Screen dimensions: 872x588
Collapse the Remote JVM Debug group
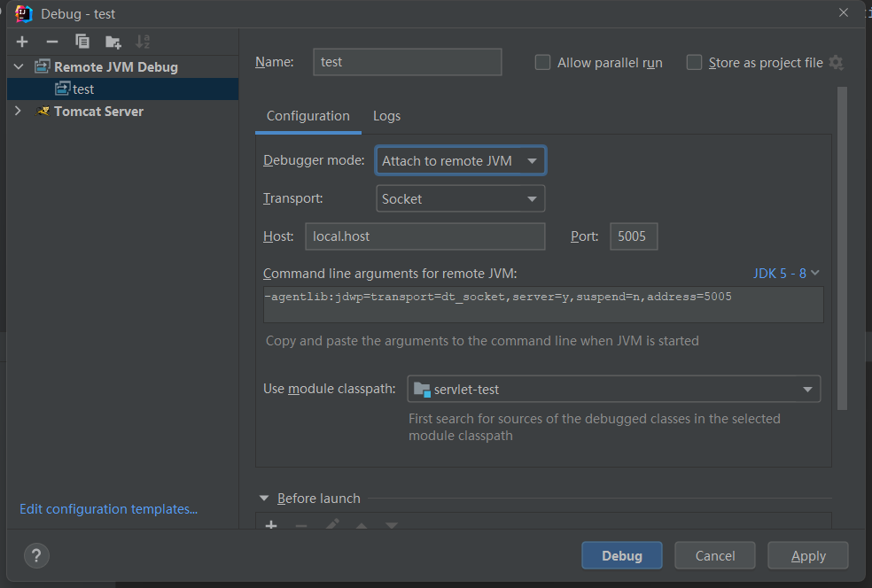pos(19,66)
